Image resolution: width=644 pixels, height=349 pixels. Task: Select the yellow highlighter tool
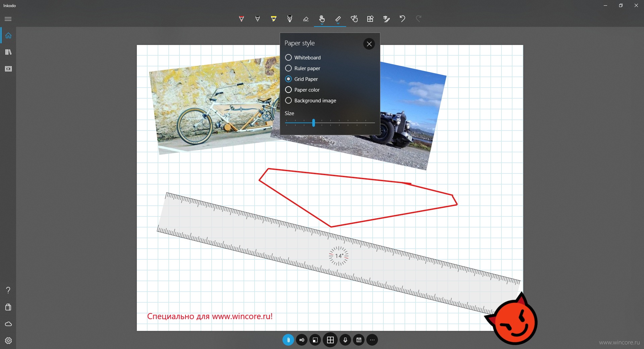(x=273, y=19)
